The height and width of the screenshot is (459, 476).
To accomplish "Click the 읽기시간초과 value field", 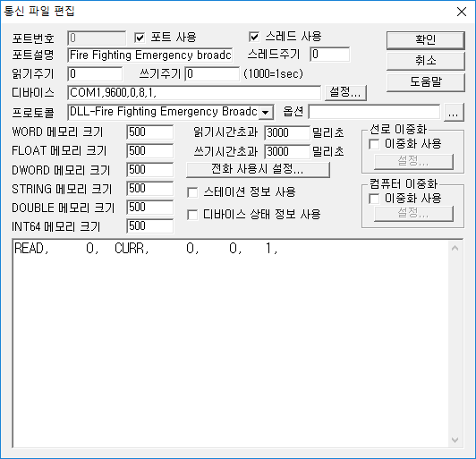I will point(287,133).
